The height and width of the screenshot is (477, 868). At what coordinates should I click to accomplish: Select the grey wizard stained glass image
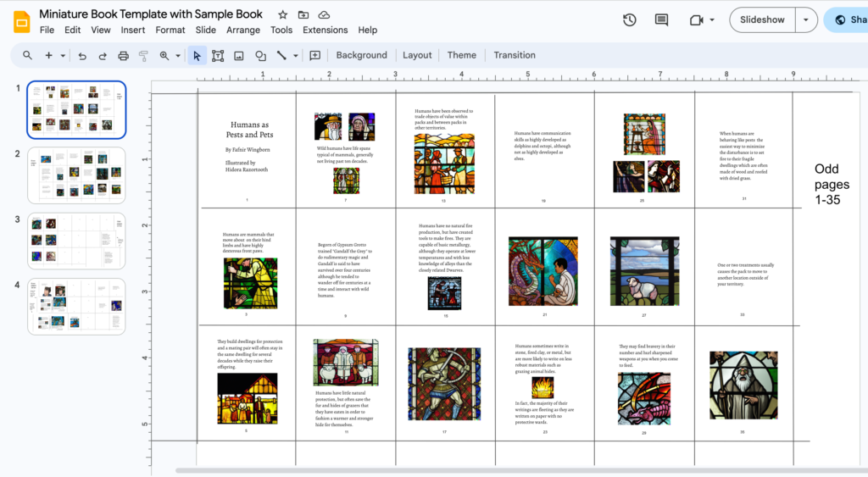(x=743, y=385)
